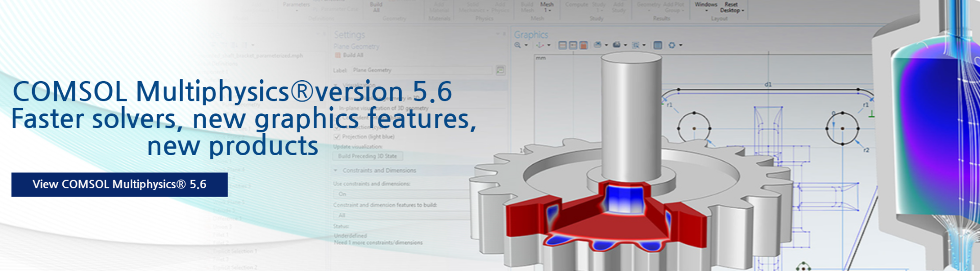Open the Windows dropdown in Layout group
The width and height of the screenshot is (980, 271).
click(706, 7)
